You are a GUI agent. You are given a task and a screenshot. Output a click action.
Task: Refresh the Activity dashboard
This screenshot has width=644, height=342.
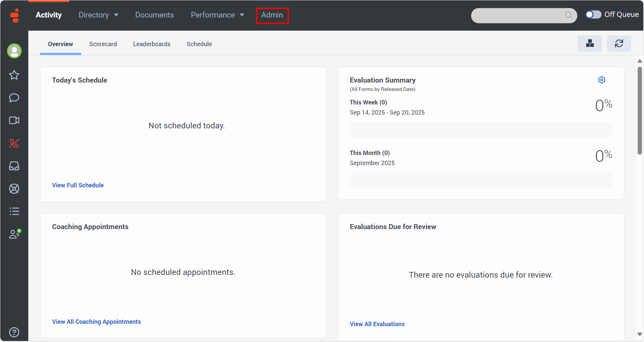pyautogui.click(x=619, y=43)
